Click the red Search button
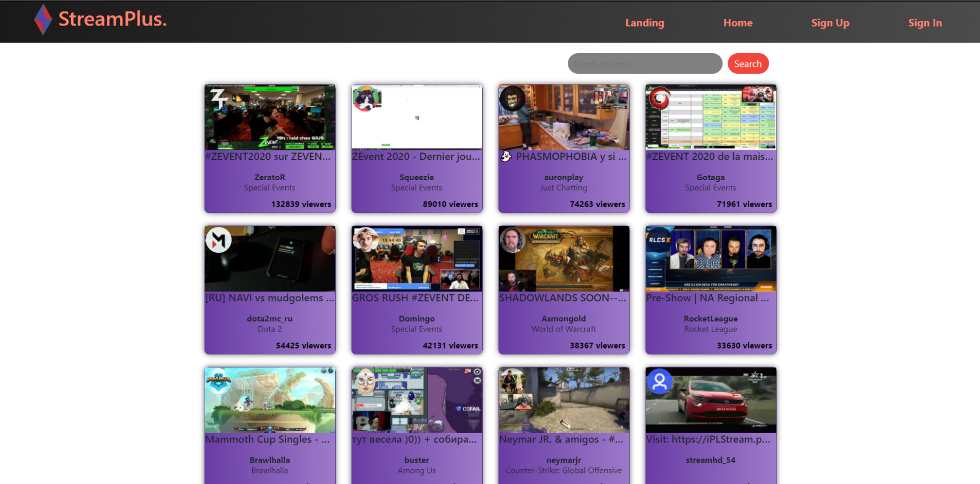Image resolution: width=980 pixels, height=484 pixels. click(748, 64)
